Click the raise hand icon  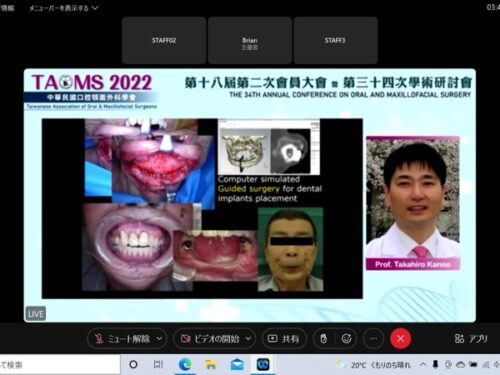[x=323, y=339]
